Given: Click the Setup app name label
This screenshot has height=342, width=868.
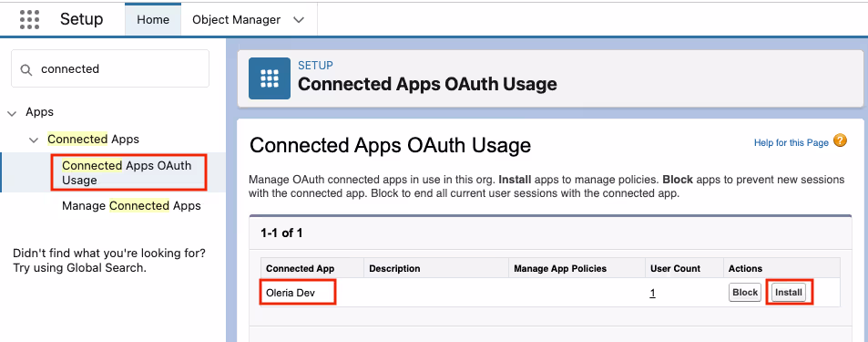Looking at the screenshot, I should pos(81,19).
